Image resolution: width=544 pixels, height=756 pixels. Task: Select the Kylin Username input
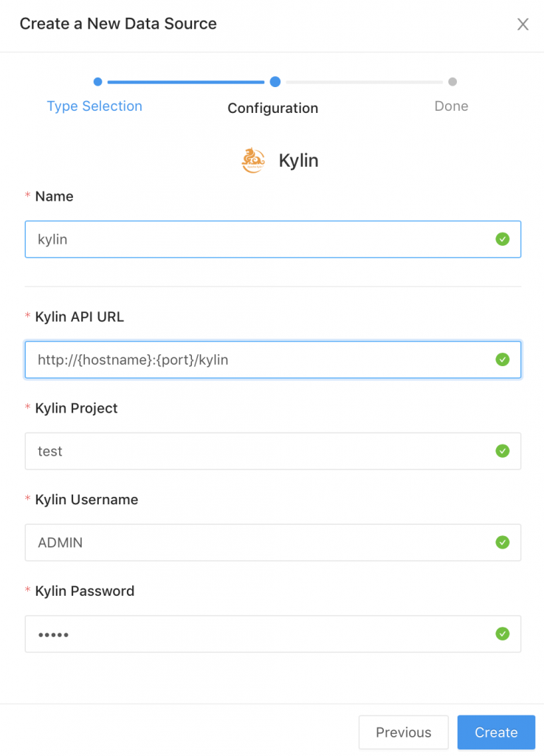(x=258, y=543)
